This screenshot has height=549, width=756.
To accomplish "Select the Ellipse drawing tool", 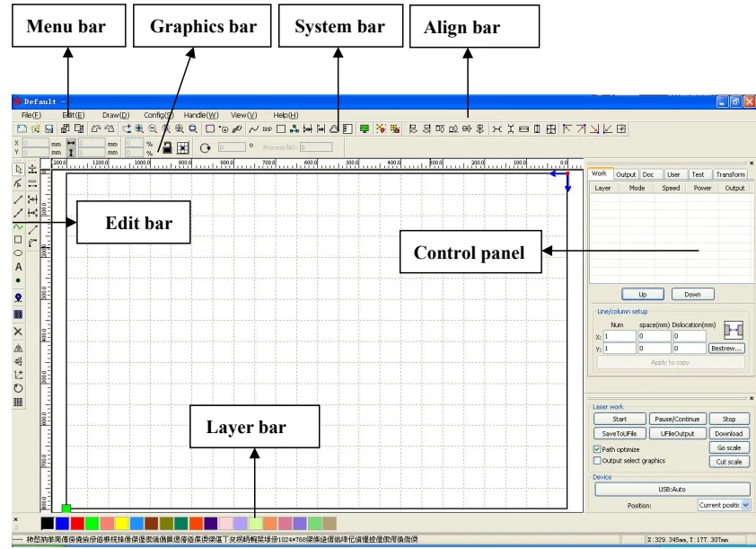I will (x=18, y=252).
